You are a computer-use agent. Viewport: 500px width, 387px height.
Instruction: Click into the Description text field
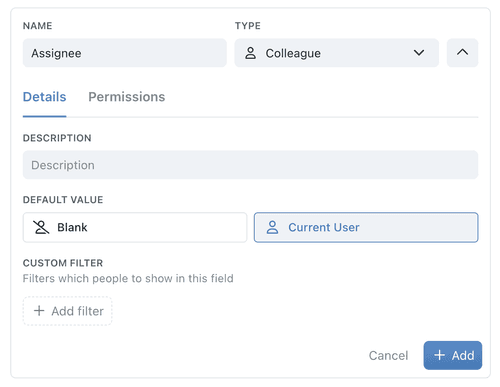pos(250,165)
